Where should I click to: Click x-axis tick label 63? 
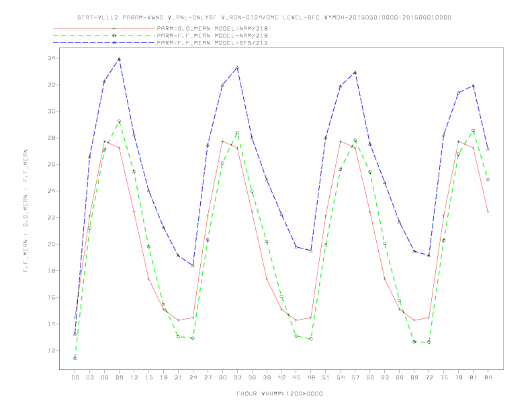point(385,377)
